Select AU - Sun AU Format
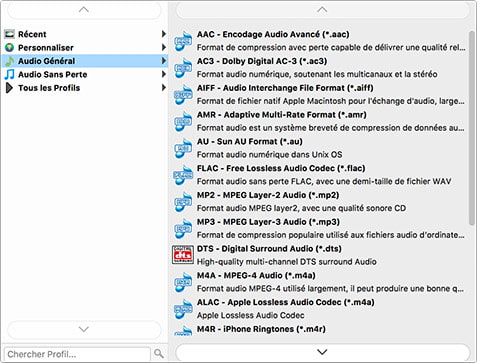Screen dimensions: 477x363 coord(320,148)
